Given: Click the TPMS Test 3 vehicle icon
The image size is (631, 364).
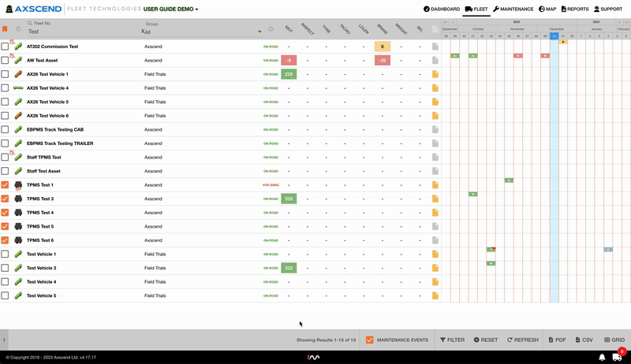Looking at the screenshot, I should pos(18,199).
